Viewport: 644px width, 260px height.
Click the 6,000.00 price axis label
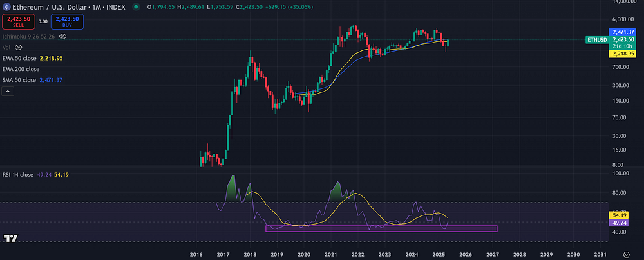[x=623, y=19]
